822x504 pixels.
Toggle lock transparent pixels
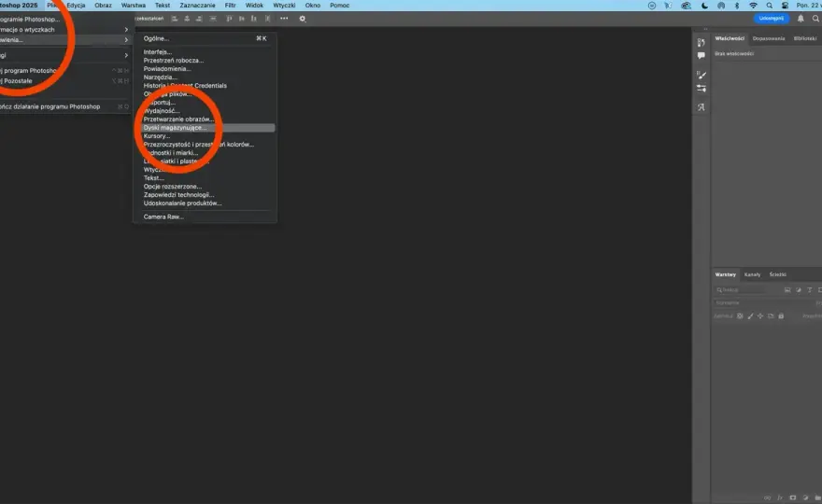tap(740, 315)
